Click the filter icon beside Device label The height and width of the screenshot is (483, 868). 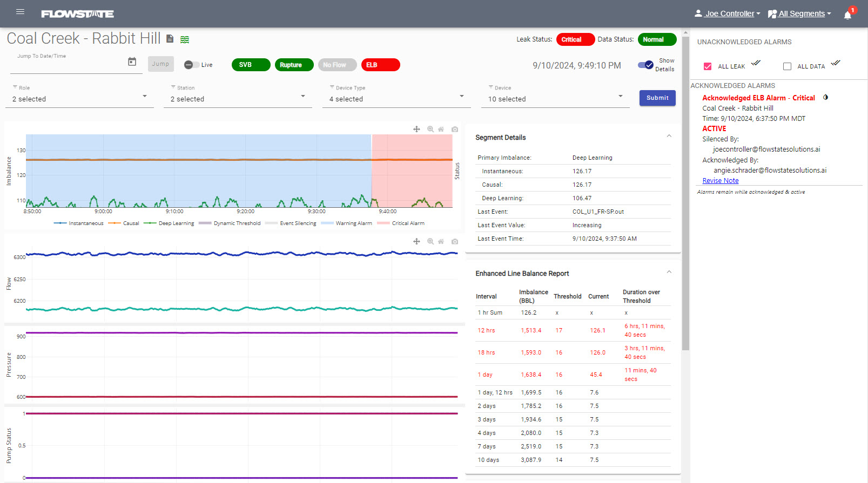click(x=491, y=87)
